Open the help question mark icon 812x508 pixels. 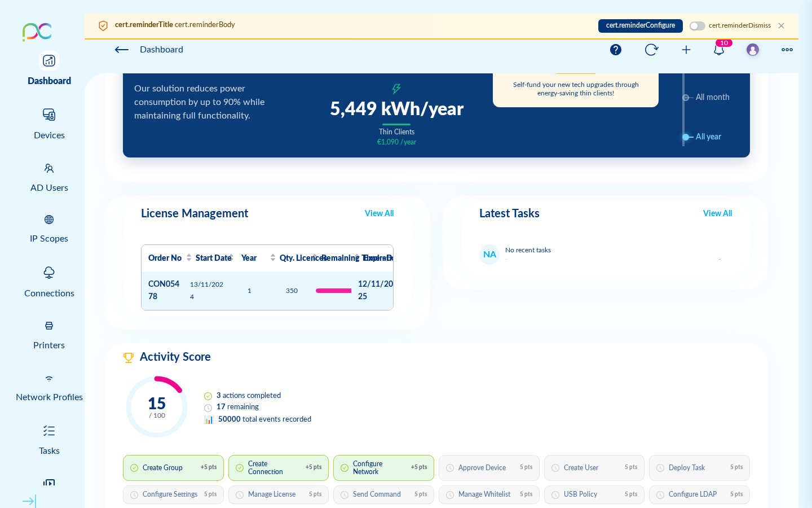pyautogui.click(x=616, y=50)
